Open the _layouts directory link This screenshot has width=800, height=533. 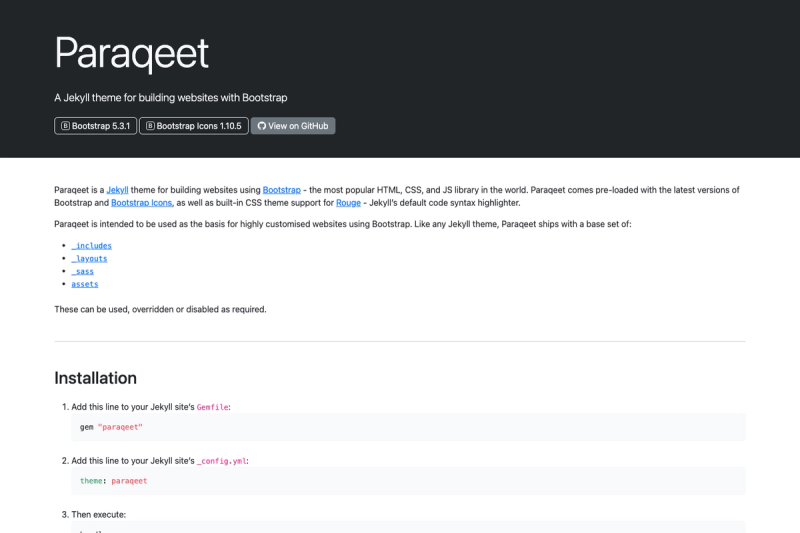pyautogui.click(x=89, y=259)
